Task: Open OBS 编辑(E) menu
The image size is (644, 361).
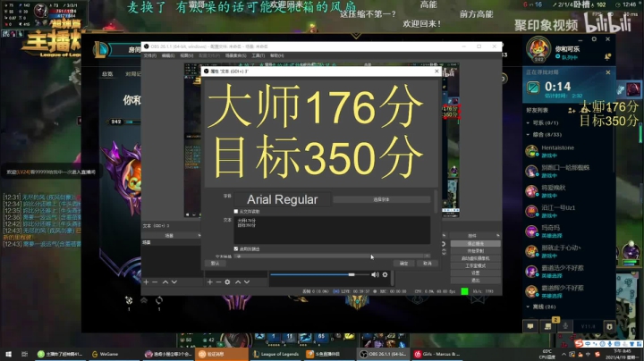Action: (x=167, y=55)
